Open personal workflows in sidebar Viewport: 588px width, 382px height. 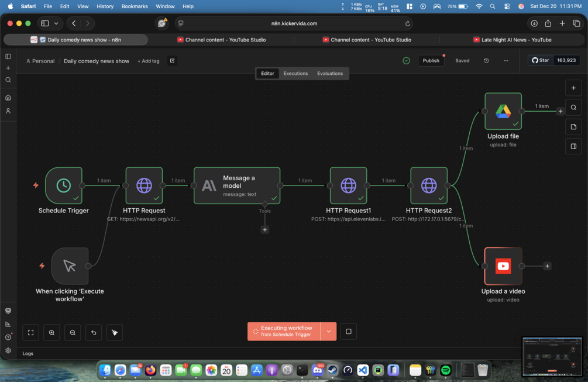8,111
